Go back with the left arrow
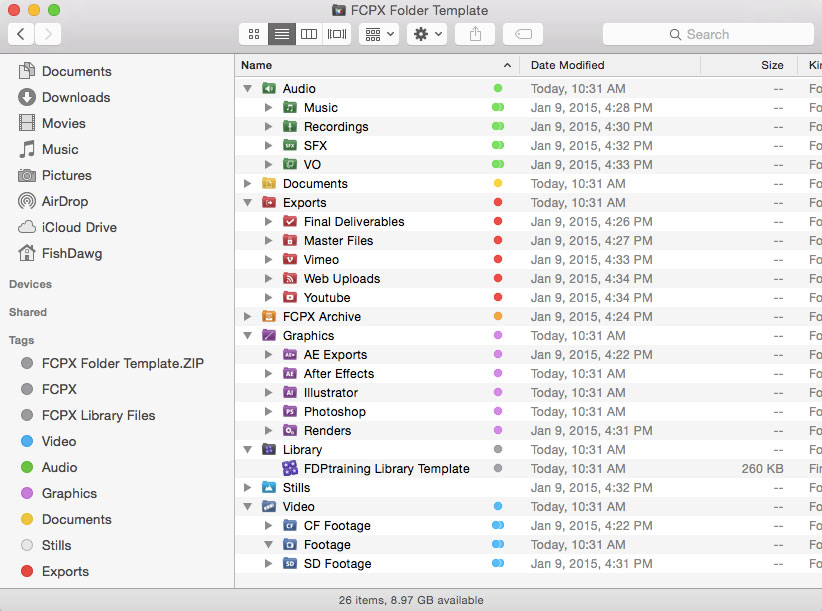Image resolution: width=822 pixels, height=611 pixels. click(21, 34)
